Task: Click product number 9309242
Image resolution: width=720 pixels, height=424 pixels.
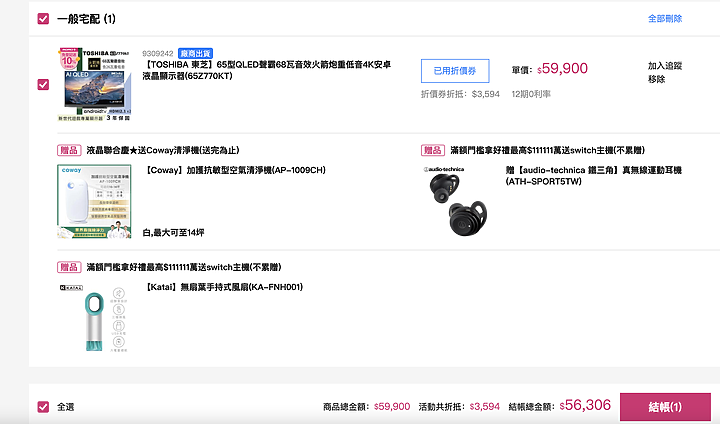Action: tap(158, 54)
